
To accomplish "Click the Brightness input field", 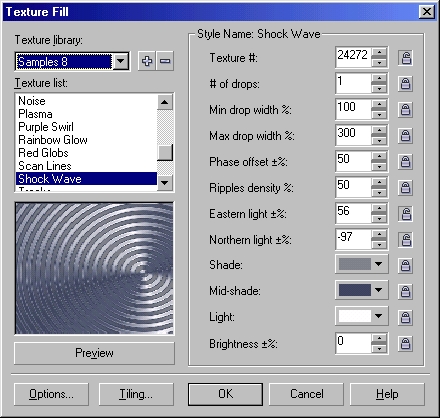I will tap(353, 343).
